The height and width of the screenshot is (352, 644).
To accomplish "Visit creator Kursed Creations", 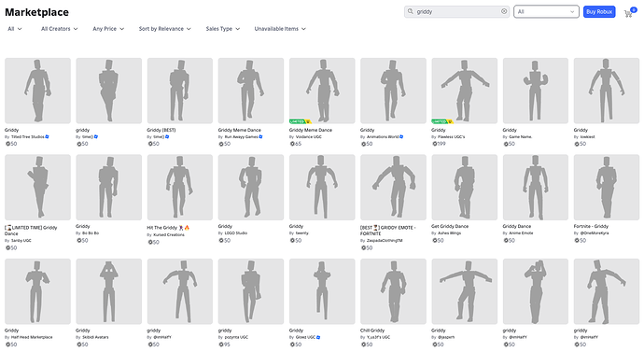I will point(169,235).
